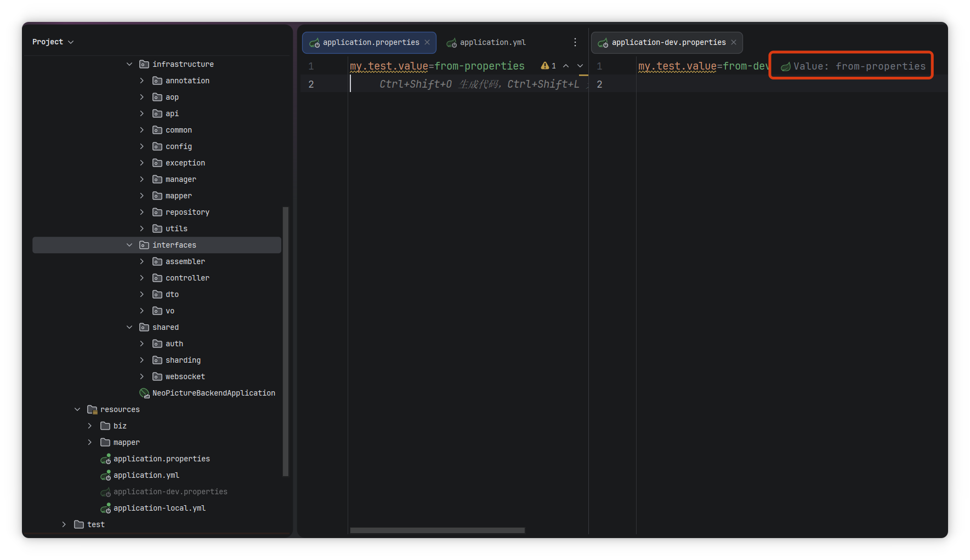
Task: Click the resources folder icon
Action: (x=92, y=409)
